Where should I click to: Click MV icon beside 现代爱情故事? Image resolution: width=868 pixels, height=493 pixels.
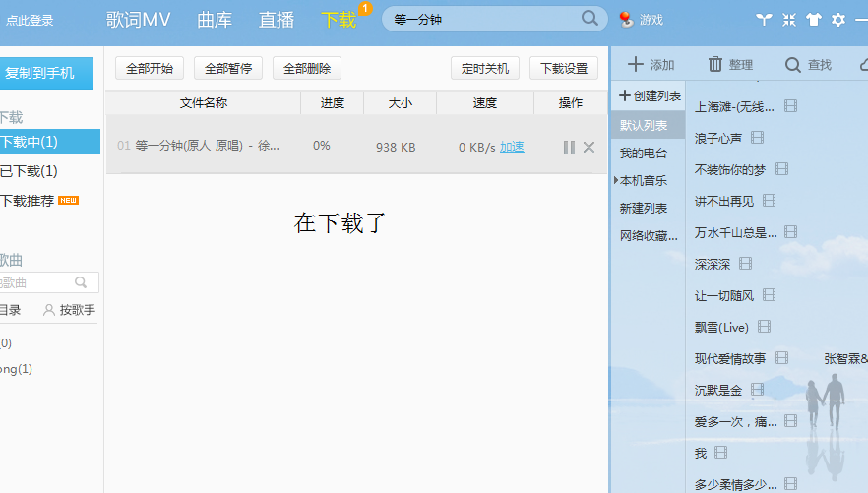point(781,358)
